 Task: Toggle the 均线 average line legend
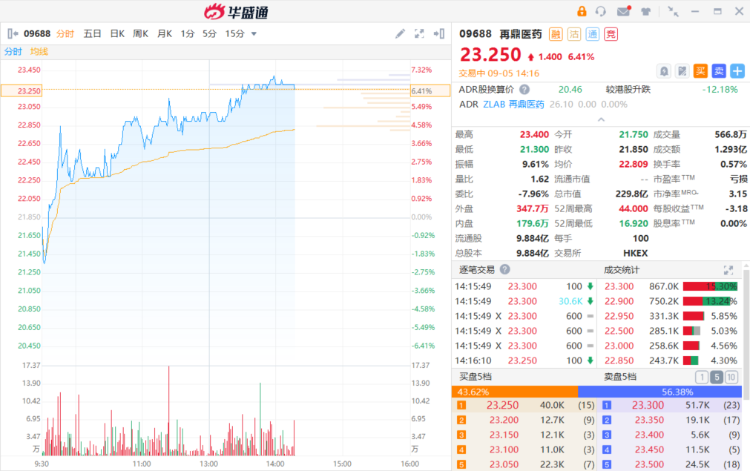point(39,52)
